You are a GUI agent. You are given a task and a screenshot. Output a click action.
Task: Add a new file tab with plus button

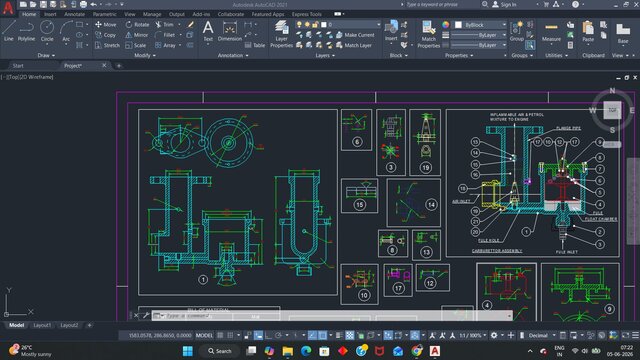(x=119, y=66)
